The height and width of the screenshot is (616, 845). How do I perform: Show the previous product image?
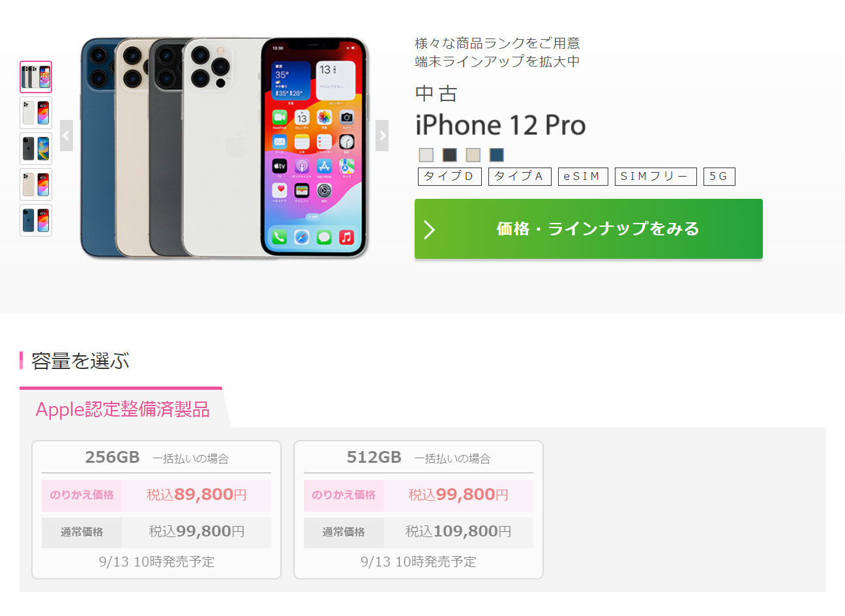tap(67, 136)
